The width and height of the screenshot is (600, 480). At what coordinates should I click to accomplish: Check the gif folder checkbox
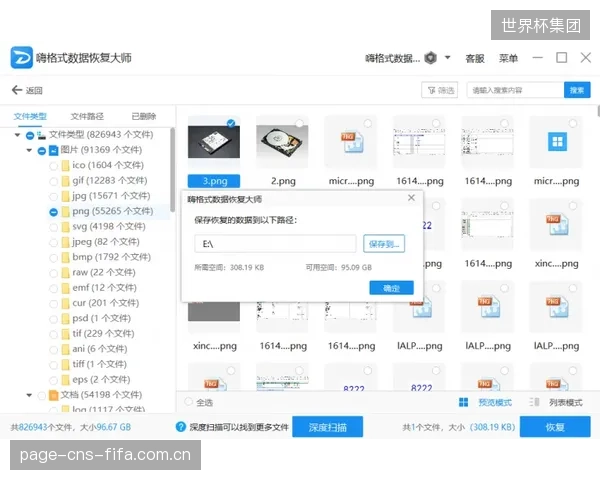tap(54, 181)
